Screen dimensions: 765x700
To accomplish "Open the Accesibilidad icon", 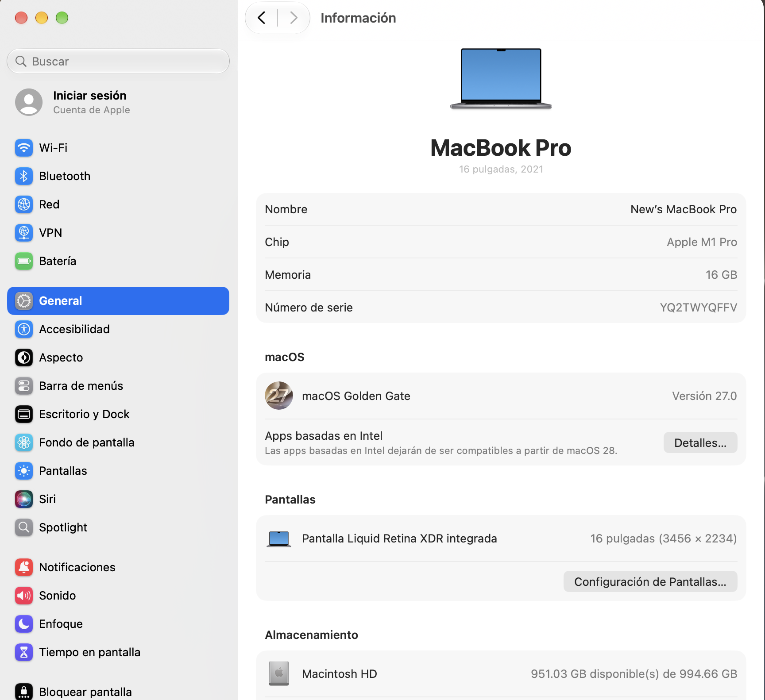I will 24,329.
